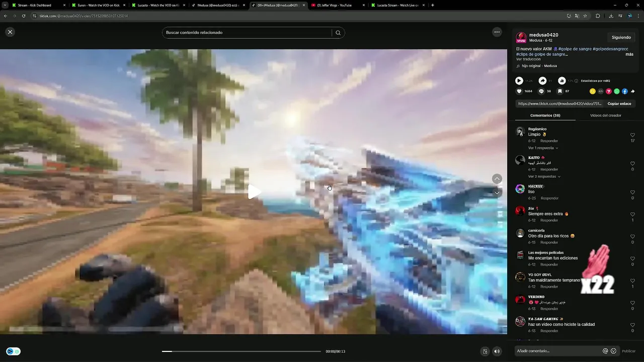Switch to Comentarios (38) tab
Image resolution: width=644 pixels, height=362 pixels.
(x=545, y=116)
